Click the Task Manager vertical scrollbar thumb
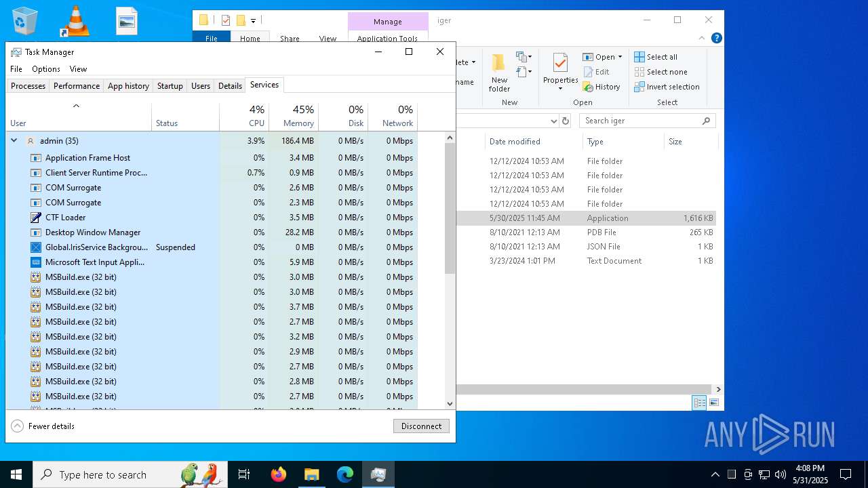This screenshot has height=488, width=868. point(450,208)
